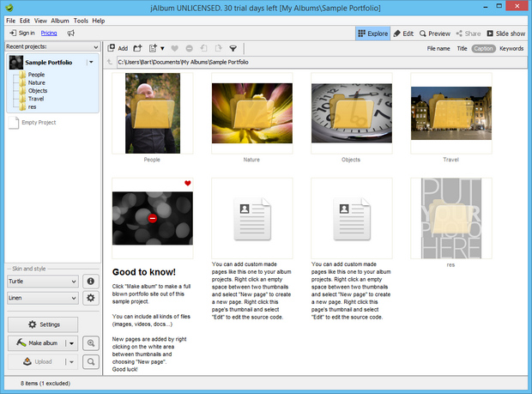Open the Pricing link

pos(49,33)
